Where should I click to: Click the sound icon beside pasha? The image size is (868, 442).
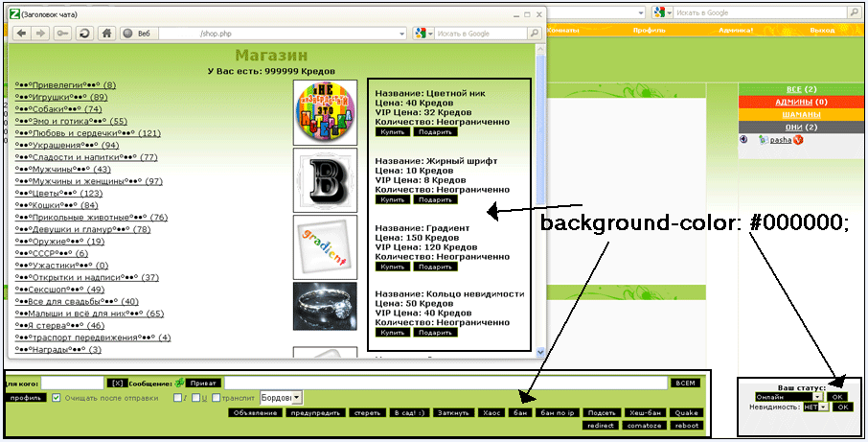click(744, 140)
